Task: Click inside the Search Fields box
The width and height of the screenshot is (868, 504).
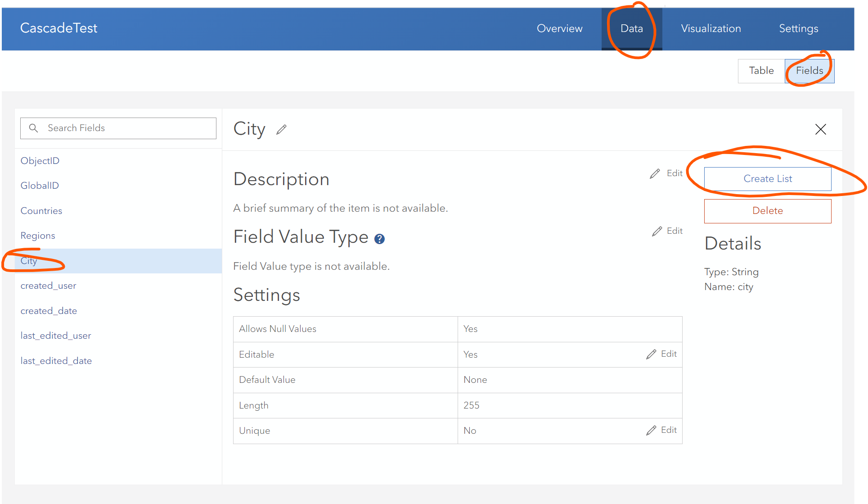Action: tap(117, 128)
